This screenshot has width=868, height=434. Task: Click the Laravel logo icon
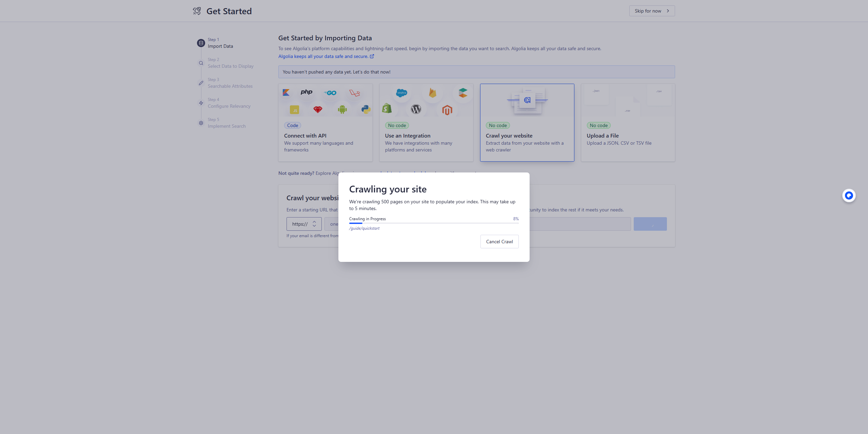tap(355, 93)
